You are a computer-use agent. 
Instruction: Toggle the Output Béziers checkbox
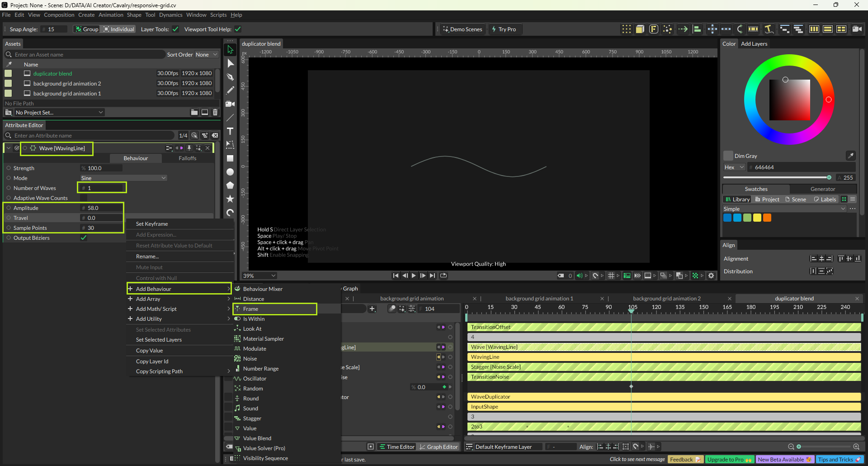(84, 238)
